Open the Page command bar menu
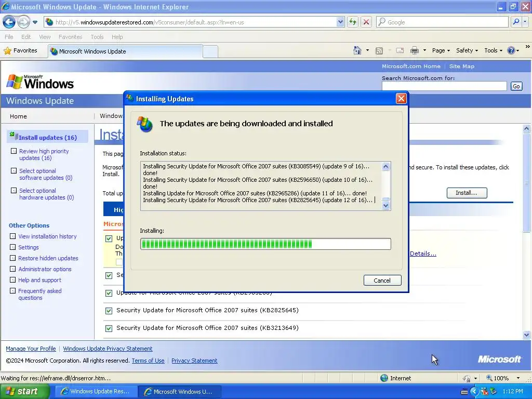Viewport: 532px width, 399px height. (x=441, y=50)
